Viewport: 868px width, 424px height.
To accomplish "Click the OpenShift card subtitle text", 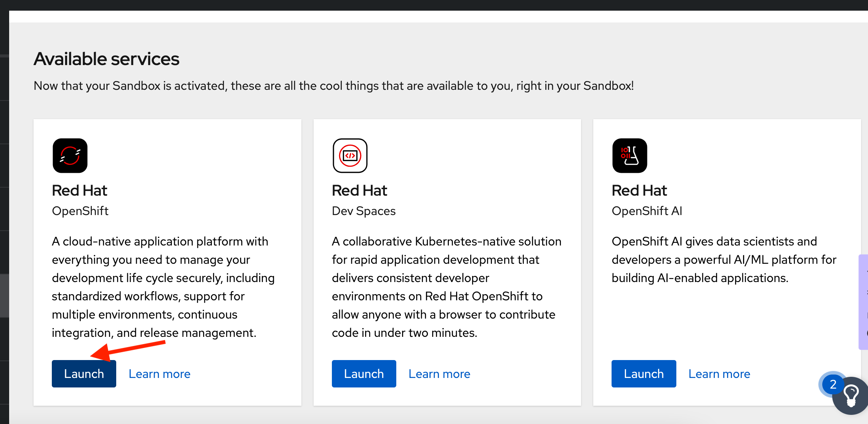I will pyautogui.click(x=80, y=211).
